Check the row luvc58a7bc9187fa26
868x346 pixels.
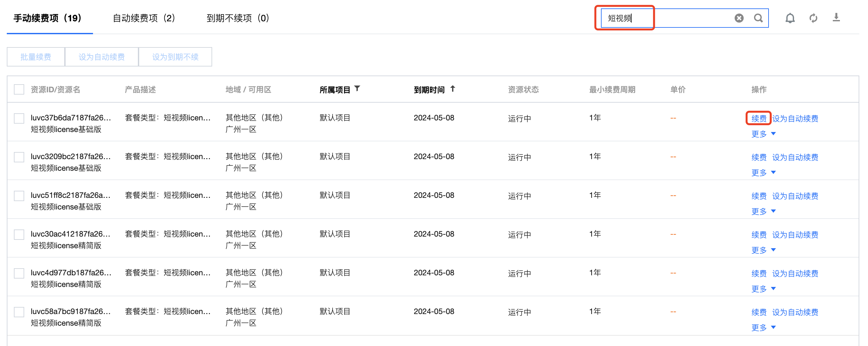[19, 312]
